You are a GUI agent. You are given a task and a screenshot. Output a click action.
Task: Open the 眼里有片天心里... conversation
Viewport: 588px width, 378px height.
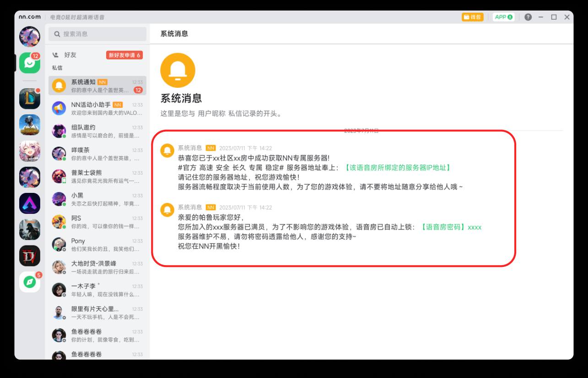coord(97,312)
